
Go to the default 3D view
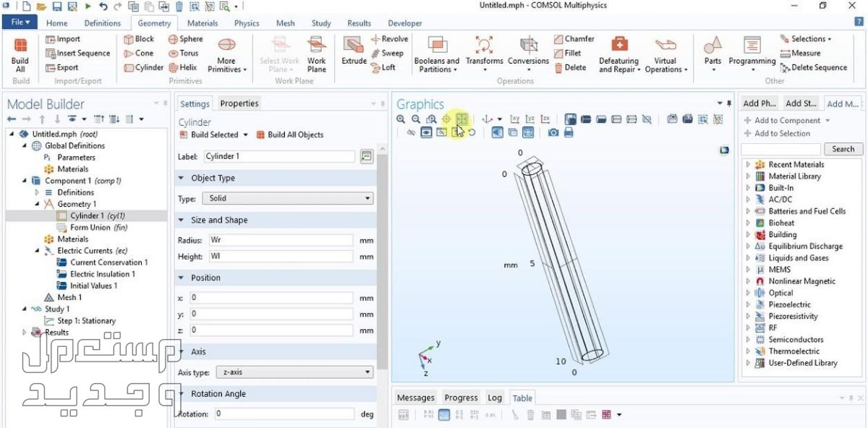click(487, 119)
